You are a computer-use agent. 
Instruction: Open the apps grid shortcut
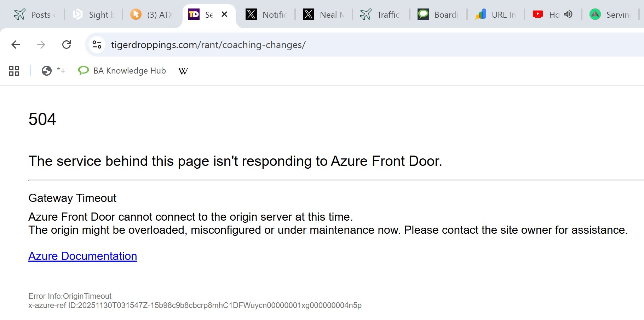[x=14, y=71]
